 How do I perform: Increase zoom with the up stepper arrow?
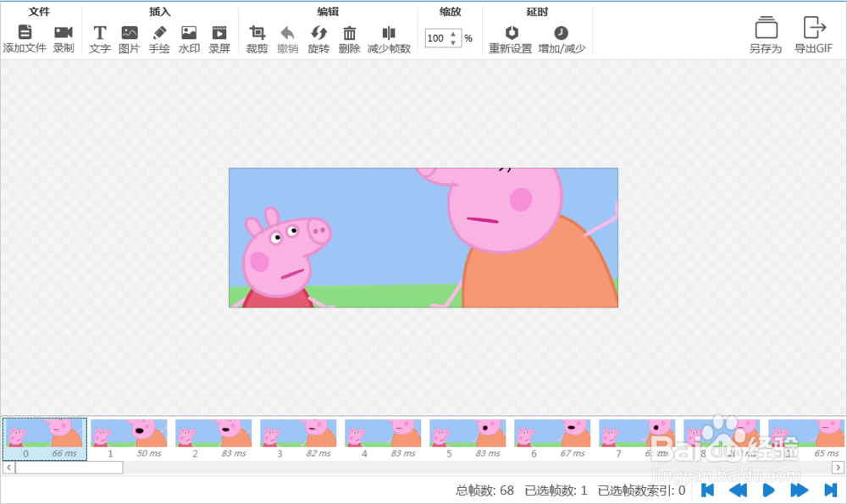[453, 35]
